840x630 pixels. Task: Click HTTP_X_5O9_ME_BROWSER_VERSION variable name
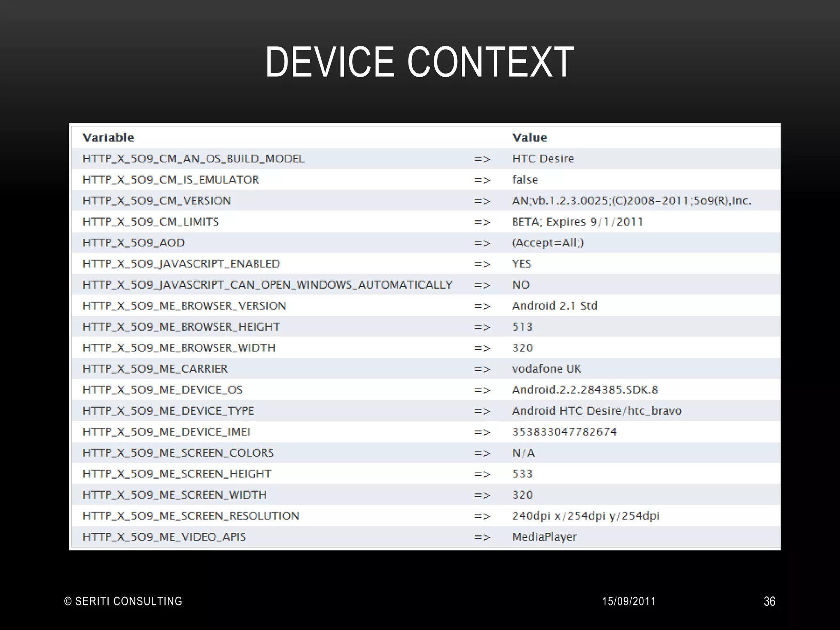coord(184,306)
